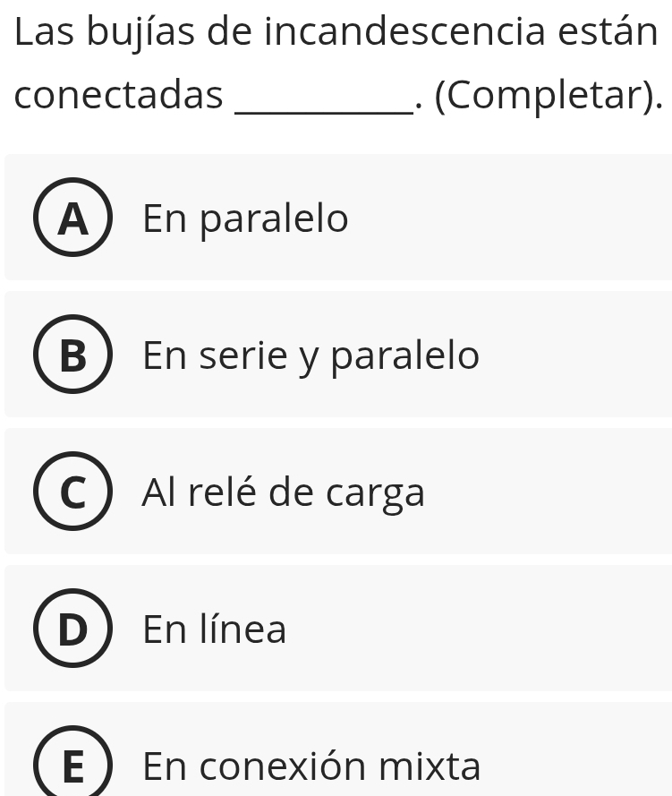Screen dimensions: 672x796
Task: Select radio option B circle
Action: click(72, 355)
